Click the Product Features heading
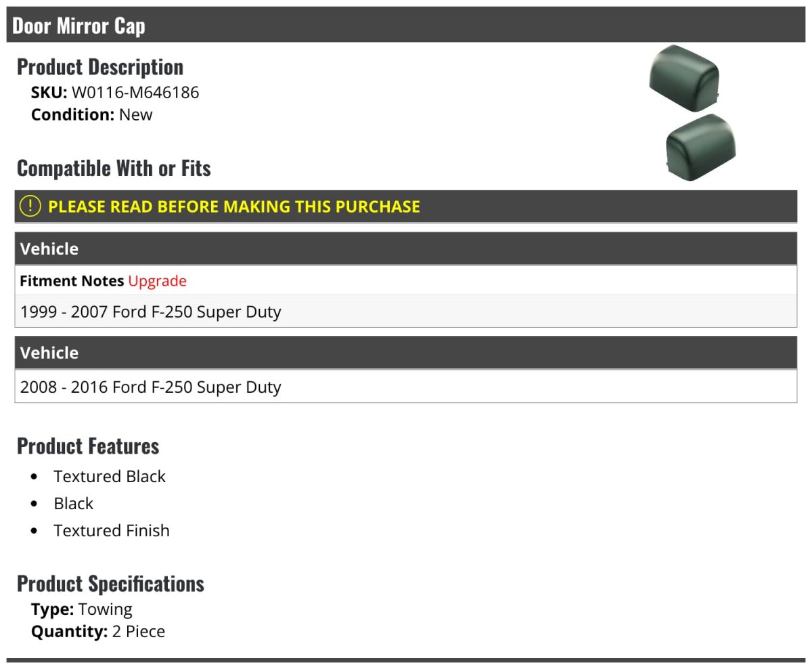The height and width of the screenshot is (669, 812). [88, 446]
